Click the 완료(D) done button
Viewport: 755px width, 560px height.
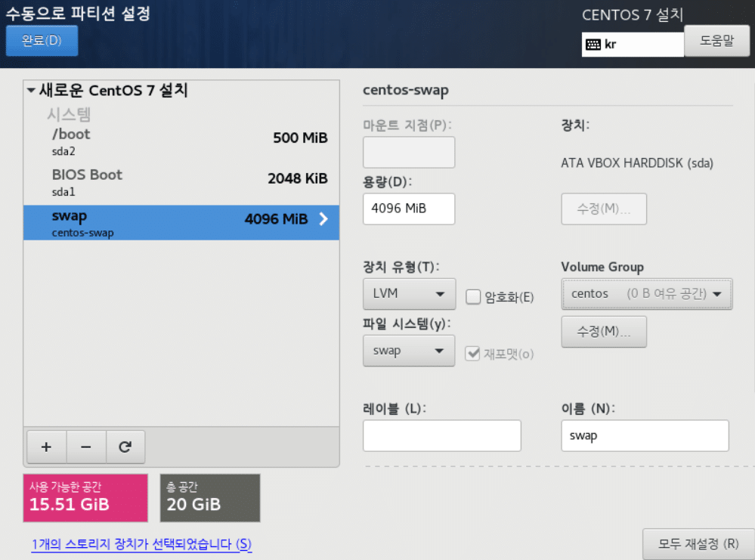tap(42, 40)
